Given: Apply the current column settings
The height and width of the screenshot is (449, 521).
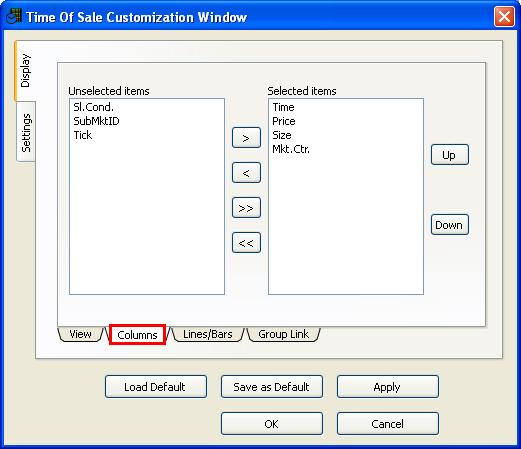Looking at the screenshot, I should 387,387.
